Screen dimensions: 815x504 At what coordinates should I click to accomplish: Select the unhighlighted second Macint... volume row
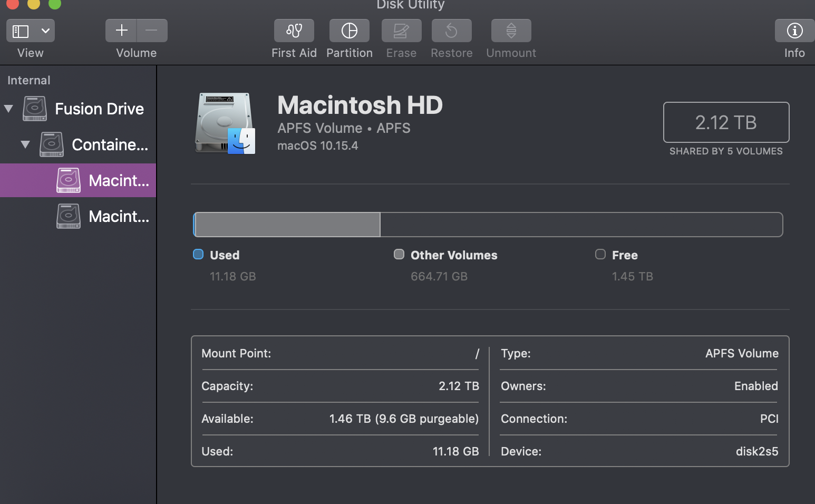78,216
